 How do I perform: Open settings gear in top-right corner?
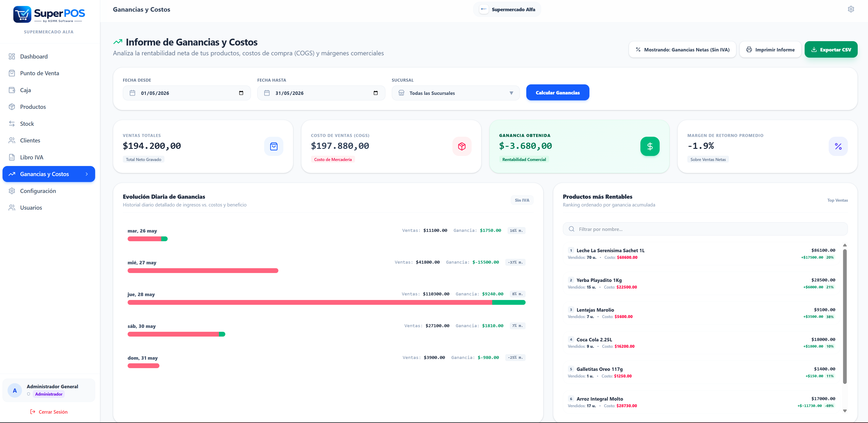click(x=851, y=9)
